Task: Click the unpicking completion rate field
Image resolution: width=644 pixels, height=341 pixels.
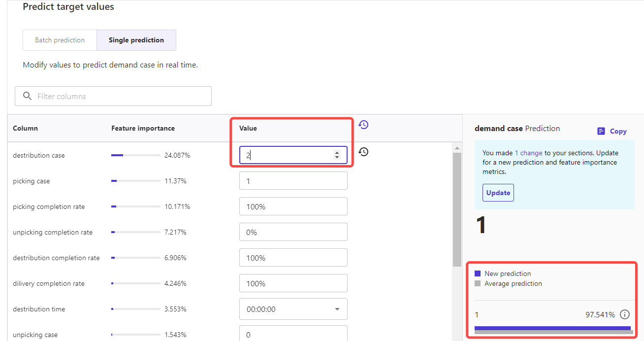Action: point(293,232)
